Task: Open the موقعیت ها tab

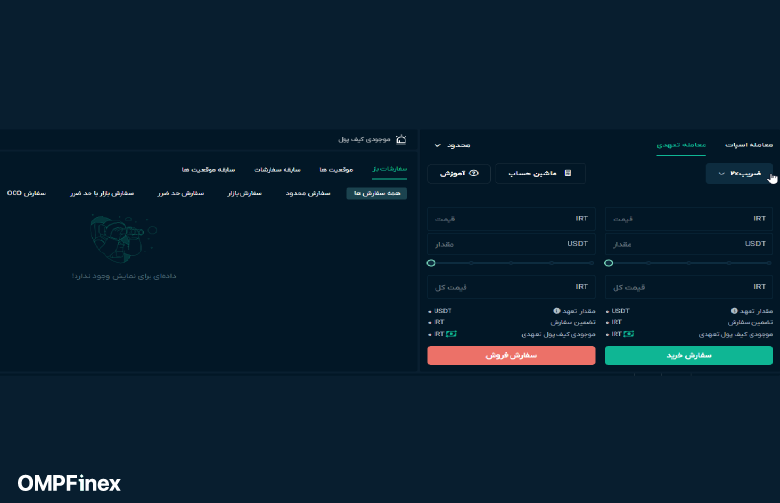Action: [336, 170]
